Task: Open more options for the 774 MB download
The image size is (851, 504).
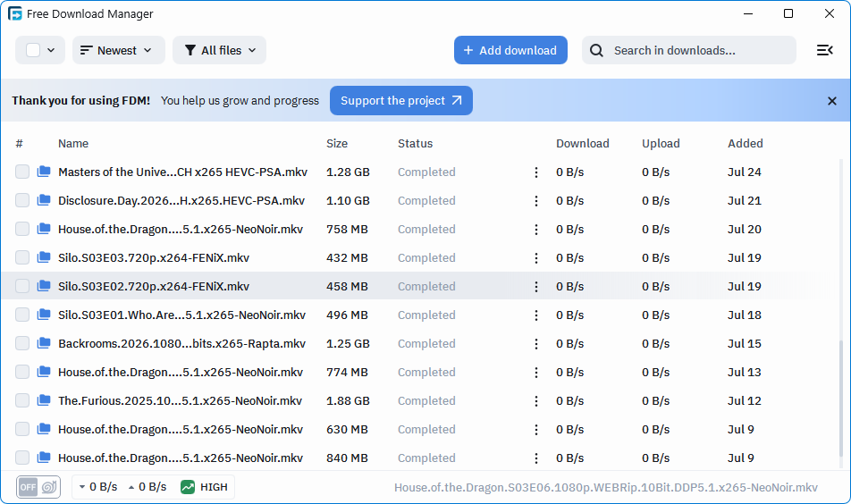Action: click(x=536, y=372)
